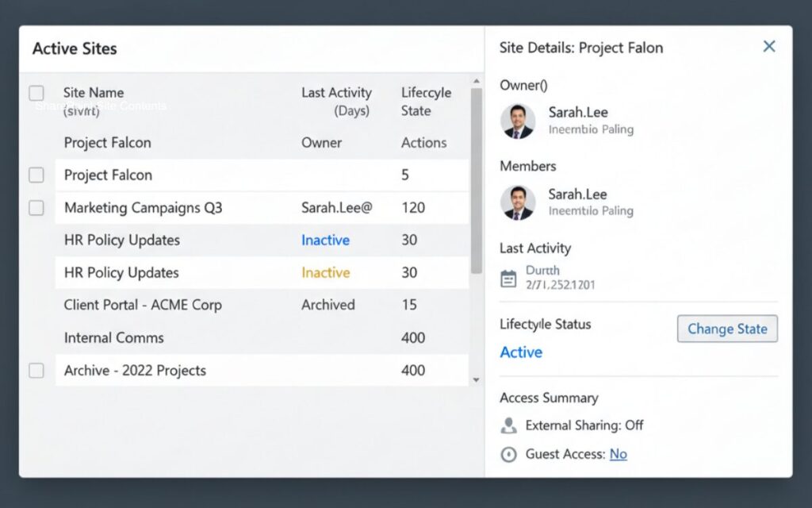Click the Guest Access clock icon
This screenshot has width=812, height=508.
508,455
